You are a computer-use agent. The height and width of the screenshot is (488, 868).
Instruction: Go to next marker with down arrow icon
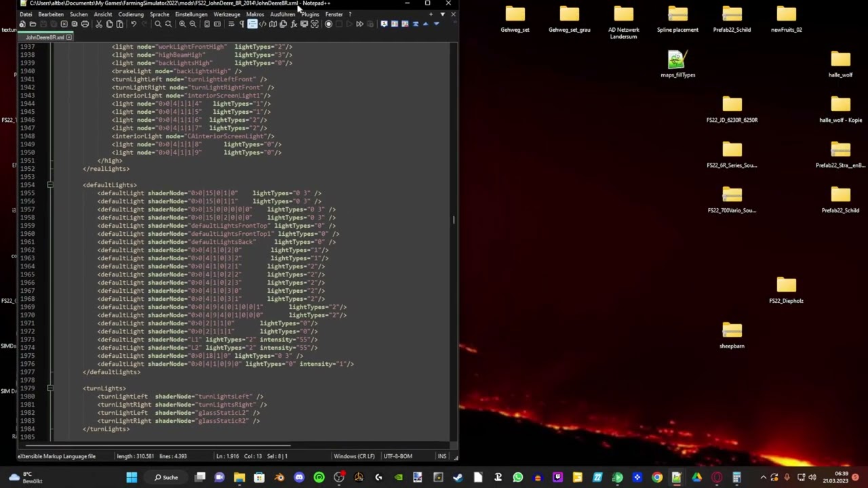pos(436,24)
